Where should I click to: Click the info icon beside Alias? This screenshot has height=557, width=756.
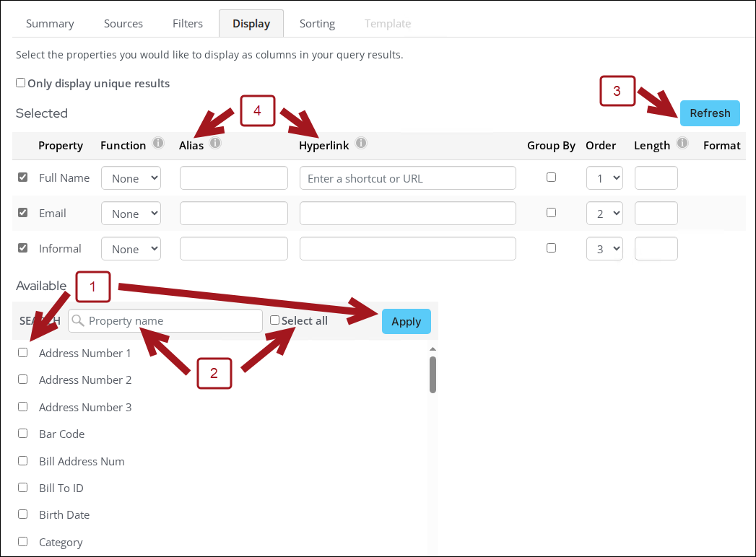click(x=215, y=144)
